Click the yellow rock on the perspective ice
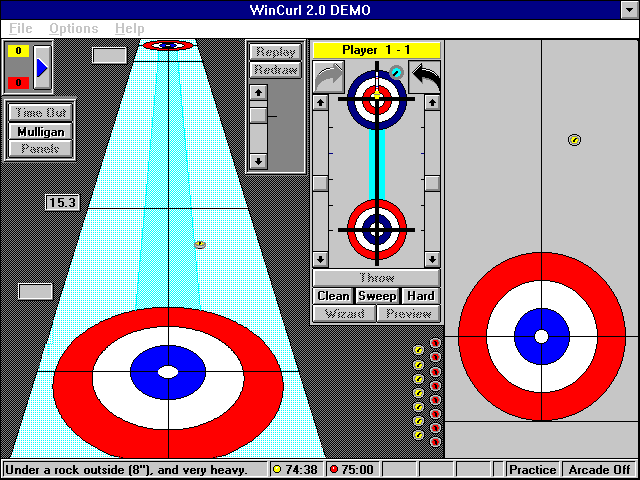The height and width of the screenshot is (480, 640). [200, 243]
